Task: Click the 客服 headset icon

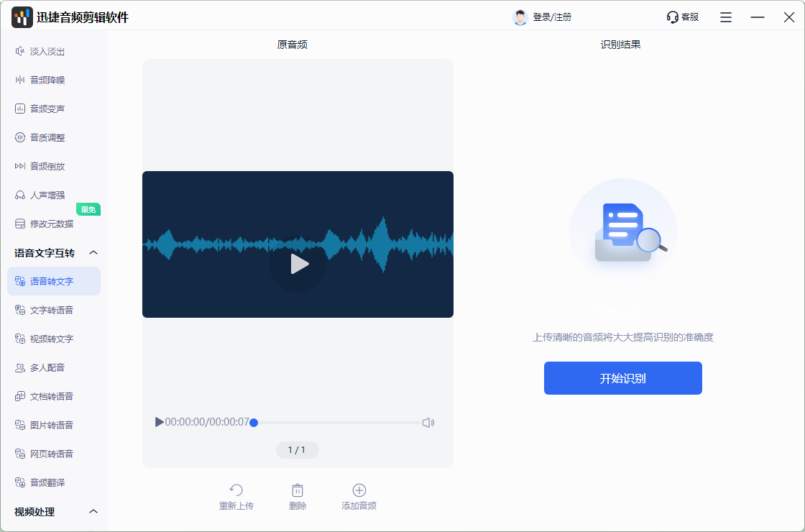Action: point(673,17)
